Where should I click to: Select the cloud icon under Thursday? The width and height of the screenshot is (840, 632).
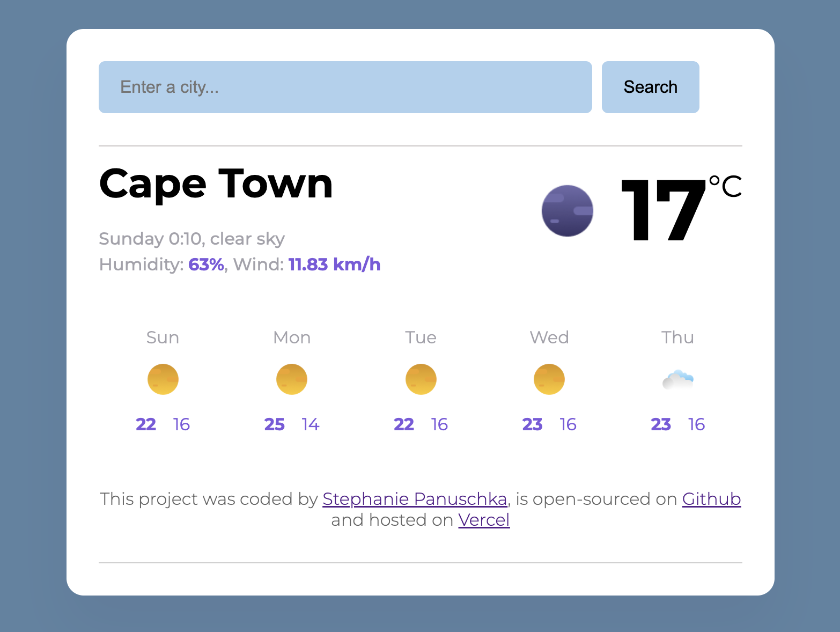[678, 379]
